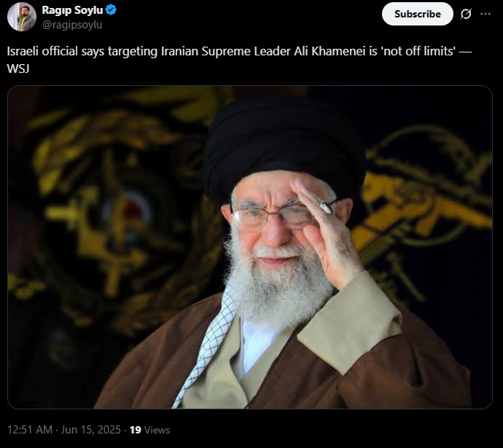Viewport: 503px width, 448px height.
Task: Open the @ragipsoylu handle link
Action: [x=72, y=25]
